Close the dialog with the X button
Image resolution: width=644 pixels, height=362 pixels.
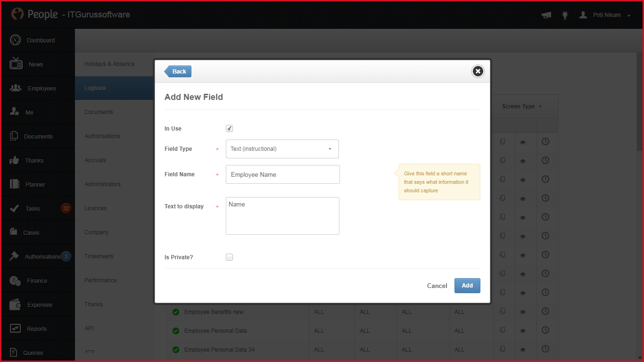click(478, 71)
